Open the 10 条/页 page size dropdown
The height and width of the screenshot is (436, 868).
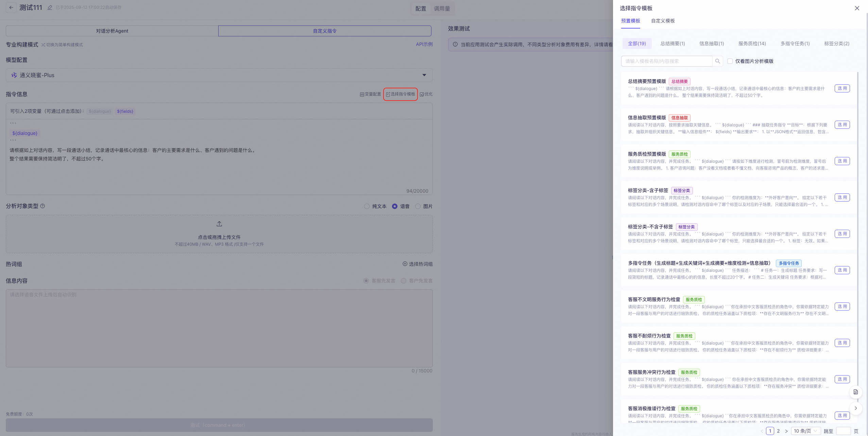point(806,431)
